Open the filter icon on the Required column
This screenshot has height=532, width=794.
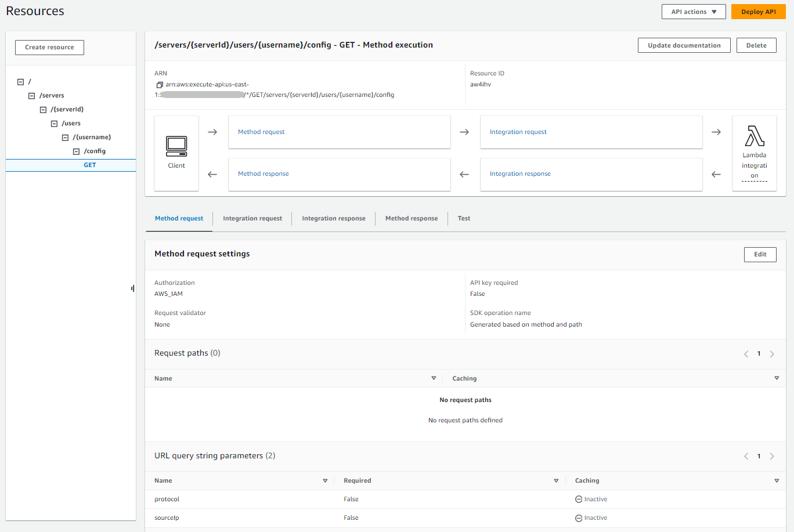pos(556,480)
